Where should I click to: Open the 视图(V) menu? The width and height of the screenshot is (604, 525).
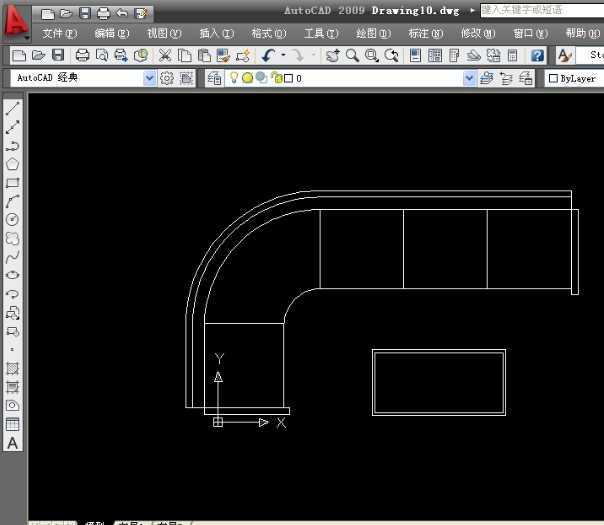[x=164, y=34]
